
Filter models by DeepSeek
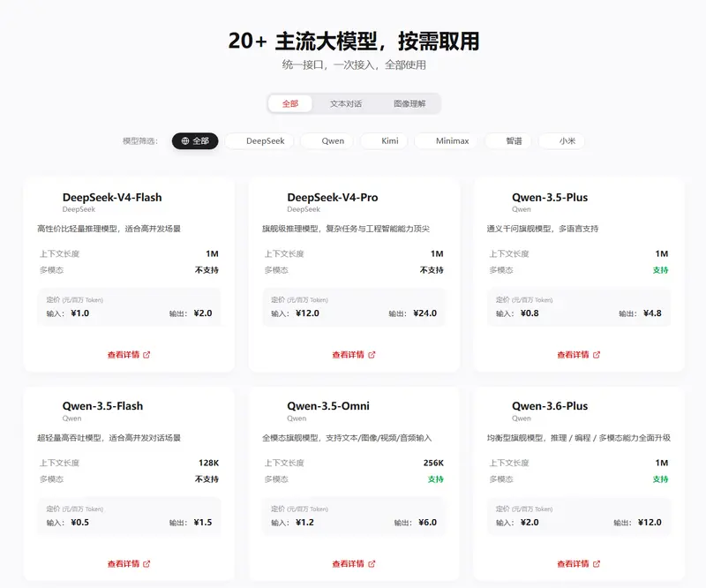[x=259, y=141]
